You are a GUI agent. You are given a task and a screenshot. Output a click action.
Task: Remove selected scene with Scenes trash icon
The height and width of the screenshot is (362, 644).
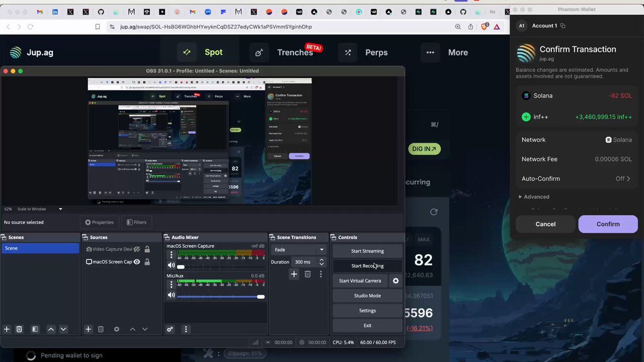click(19, 329)
